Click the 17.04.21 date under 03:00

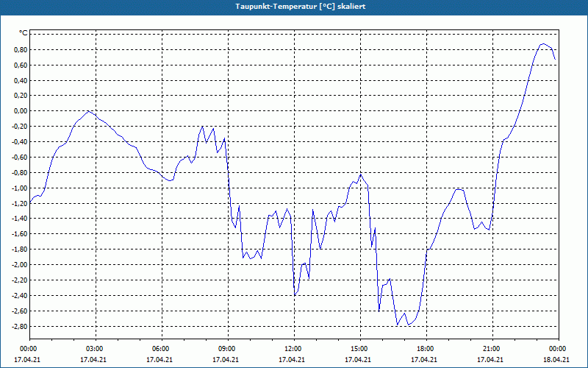93,360
